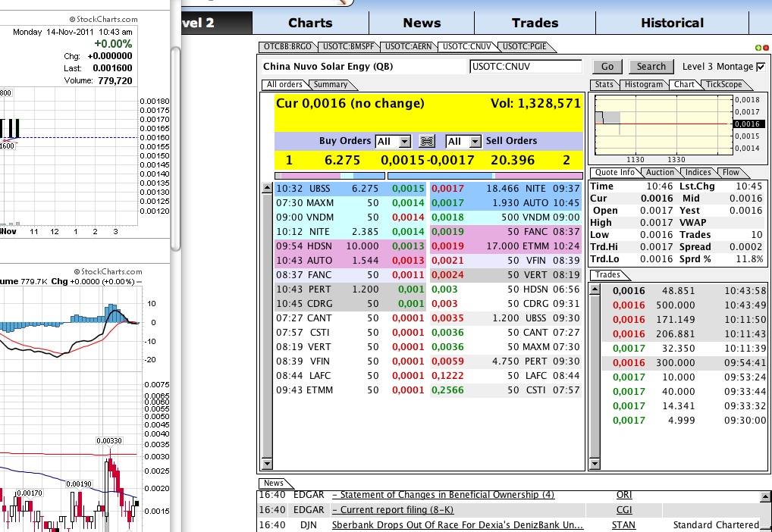
Task: Click the order book scroll-up arrow
Action: point(266,188)
